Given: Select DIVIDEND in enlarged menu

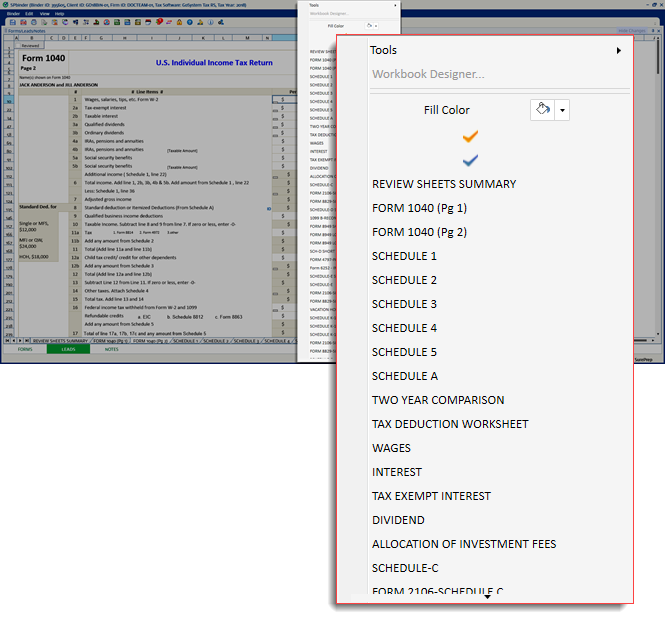Looking at the screenshot, I should tap(398, 520).
